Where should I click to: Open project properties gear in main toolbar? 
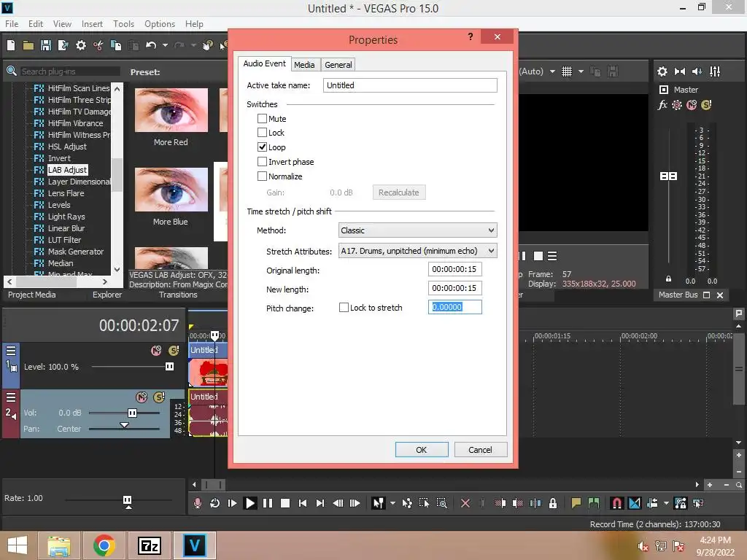81,45
